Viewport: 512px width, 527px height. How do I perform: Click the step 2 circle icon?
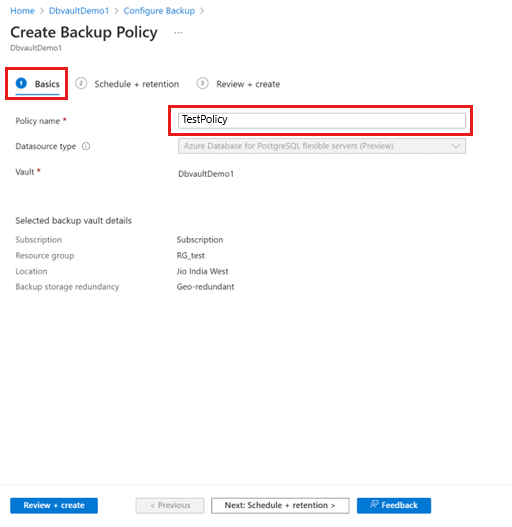coord(81,83)
